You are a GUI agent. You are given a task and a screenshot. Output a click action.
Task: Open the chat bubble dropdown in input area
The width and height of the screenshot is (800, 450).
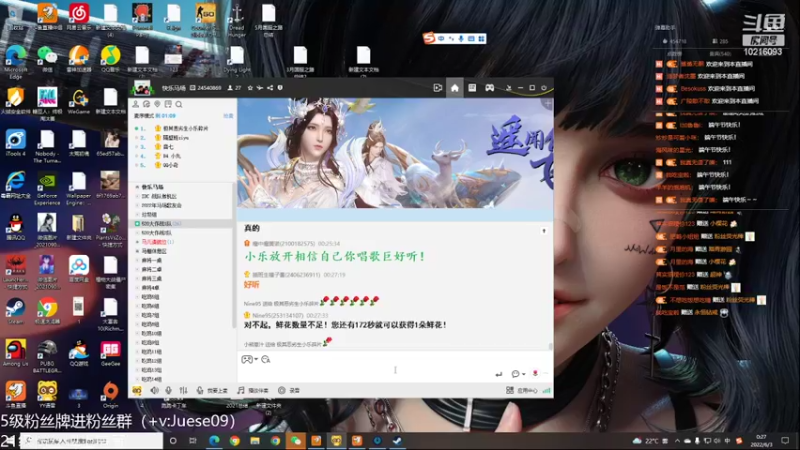click(518, 374)
